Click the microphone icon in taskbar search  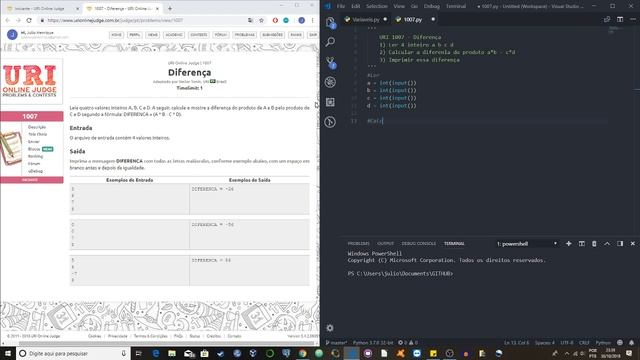(x=123, y=353)
